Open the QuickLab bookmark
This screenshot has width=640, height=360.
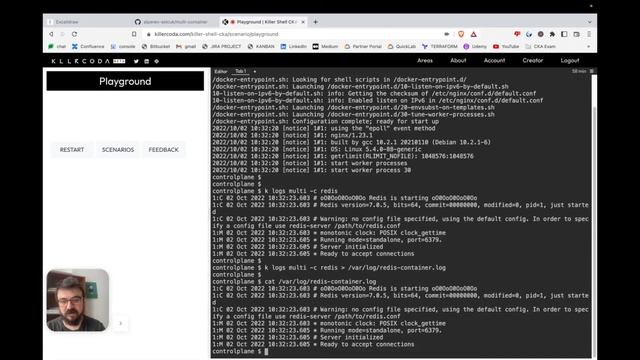402,47
